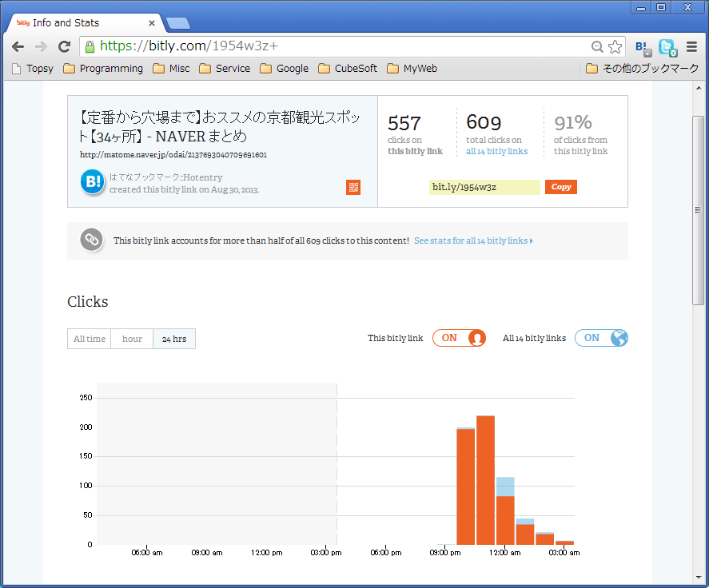Click the 91% of clicks figure
This screenshot has width=709, height=588.
(573, 122)
